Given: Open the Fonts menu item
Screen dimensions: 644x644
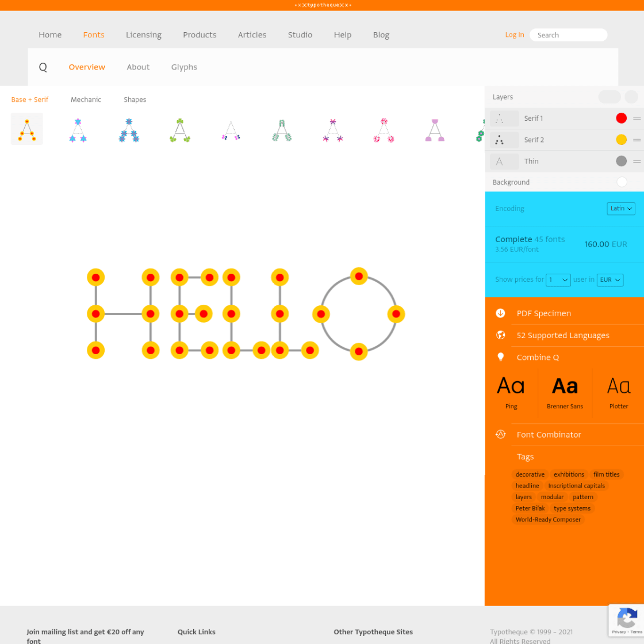Looking at the screenshot, I should click(x=94, y=35).
